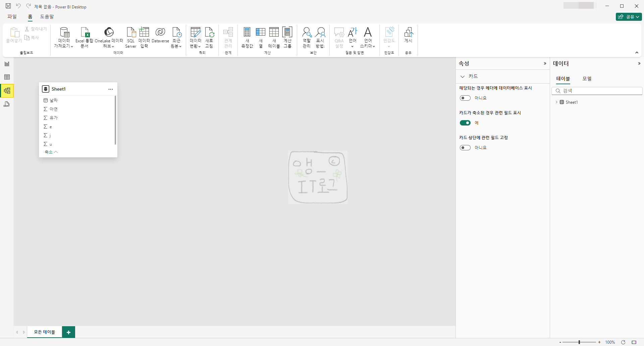Click 축소 to collapse Sheet1 card
This screenshot has height=346, width=644.
pos(51,152)
